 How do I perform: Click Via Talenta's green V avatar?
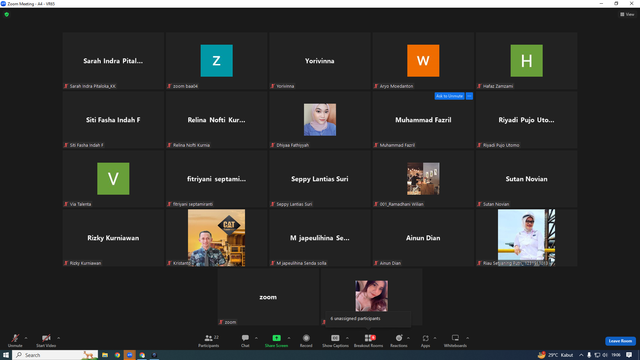tap(113, 179)
